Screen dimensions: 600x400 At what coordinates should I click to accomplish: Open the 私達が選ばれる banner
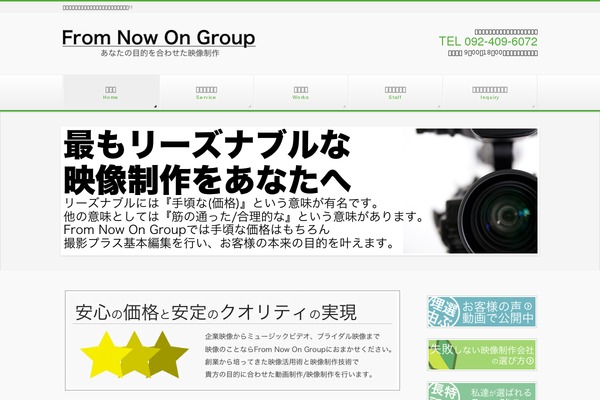[x=482, y=391]
